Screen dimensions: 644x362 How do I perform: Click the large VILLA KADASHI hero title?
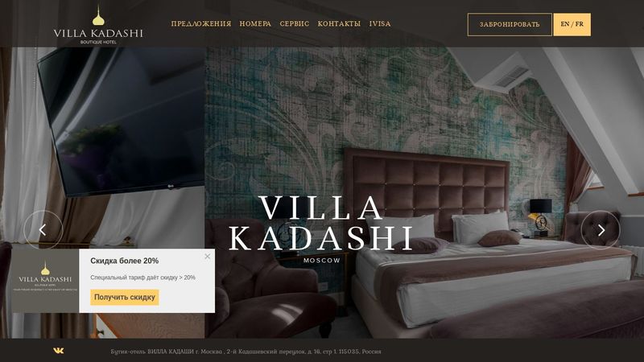[x=320, y=223]
